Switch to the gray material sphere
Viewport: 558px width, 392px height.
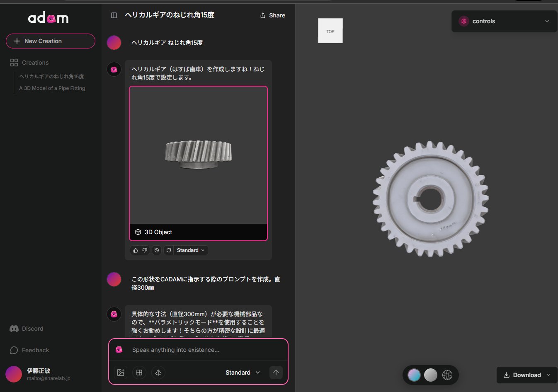tap(431, 375)
